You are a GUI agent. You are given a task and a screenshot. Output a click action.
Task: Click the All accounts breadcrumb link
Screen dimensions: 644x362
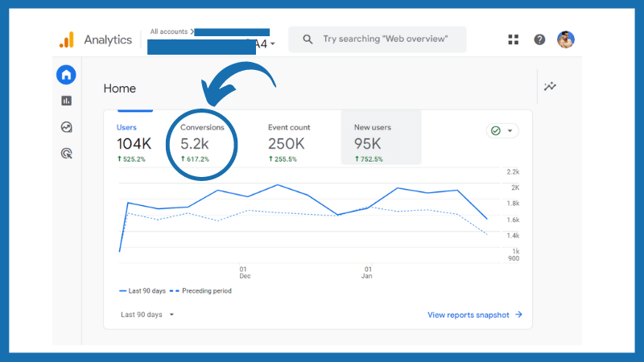[168, 31]
